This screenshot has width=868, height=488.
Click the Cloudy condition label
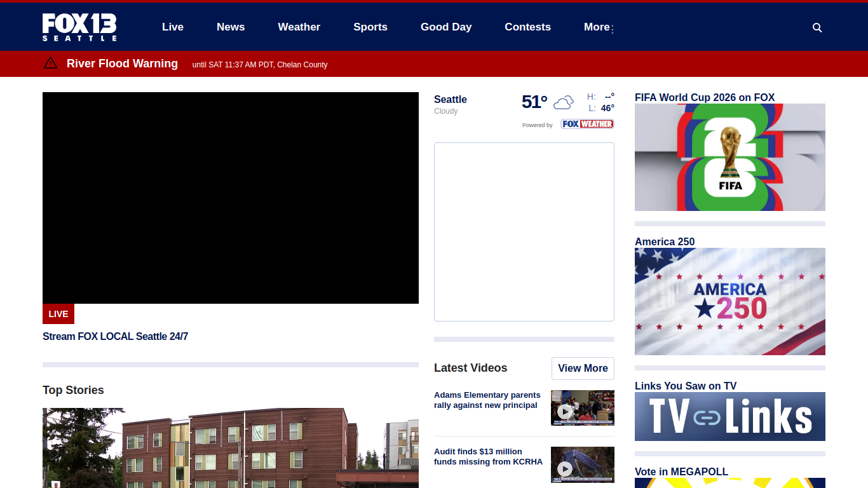(x=446, y=111)
